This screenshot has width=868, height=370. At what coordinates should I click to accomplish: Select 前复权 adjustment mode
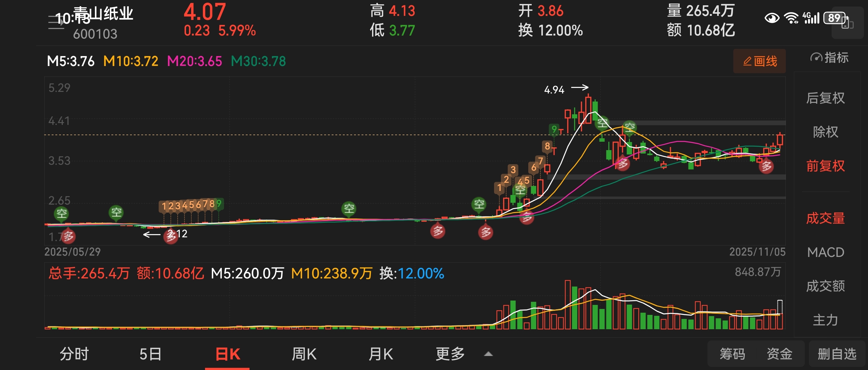(x=825, y=166)
